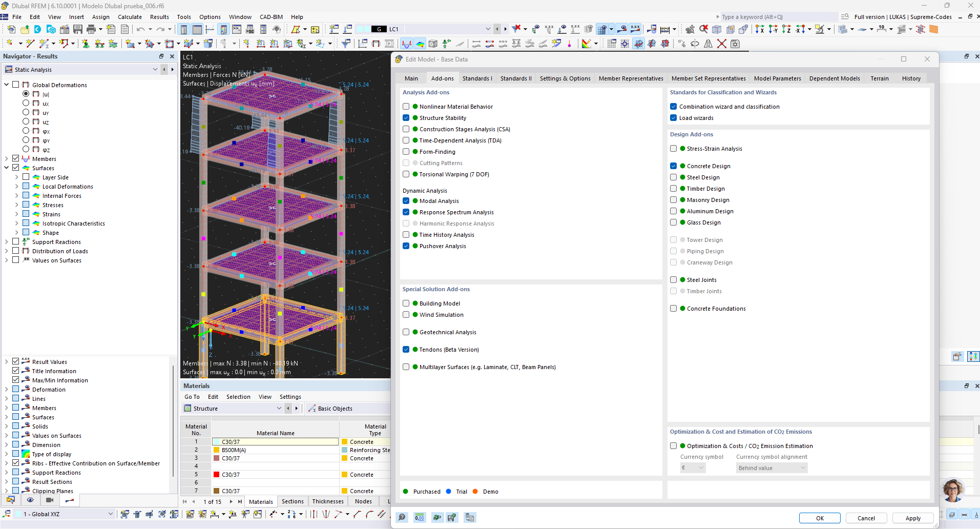This screenshot has width=980, height=529.
Task: Expand Members node in results navigator
Action: coord(7,158)
